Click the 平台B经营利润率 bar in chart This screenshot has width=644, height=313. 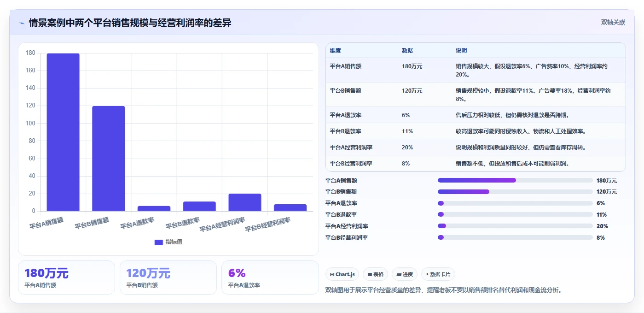[290, 207]
